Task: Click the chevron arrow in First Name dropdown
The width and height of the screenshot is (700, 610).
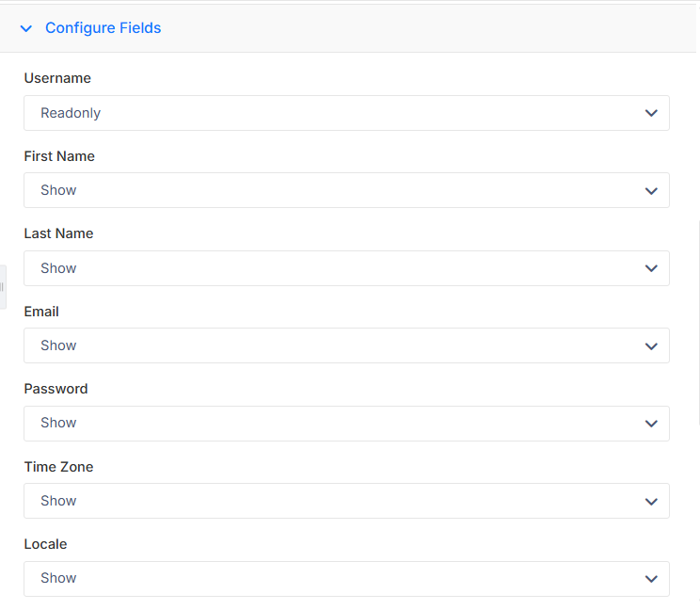Action: (x=651, y=191)
